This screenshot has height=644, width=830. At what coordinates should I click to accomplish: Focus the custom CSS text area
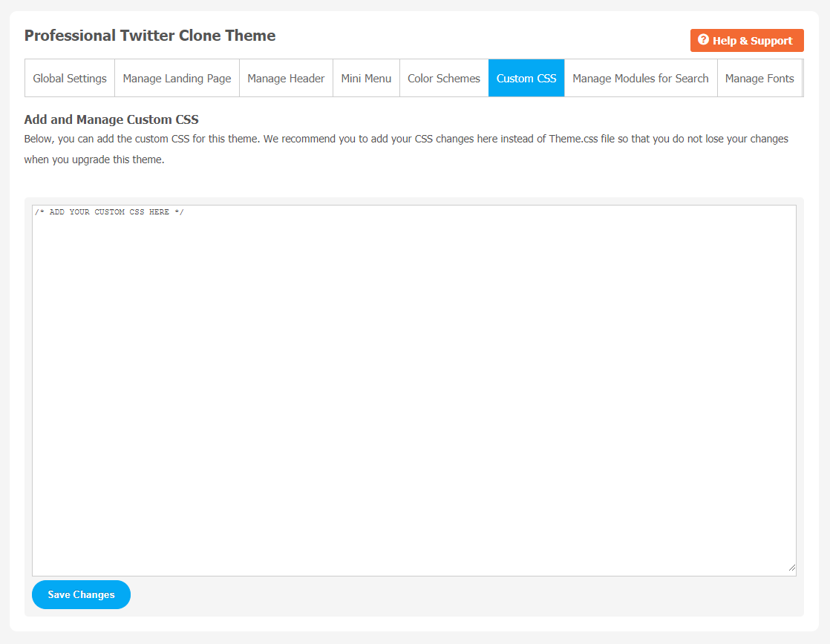pos(414,390)
